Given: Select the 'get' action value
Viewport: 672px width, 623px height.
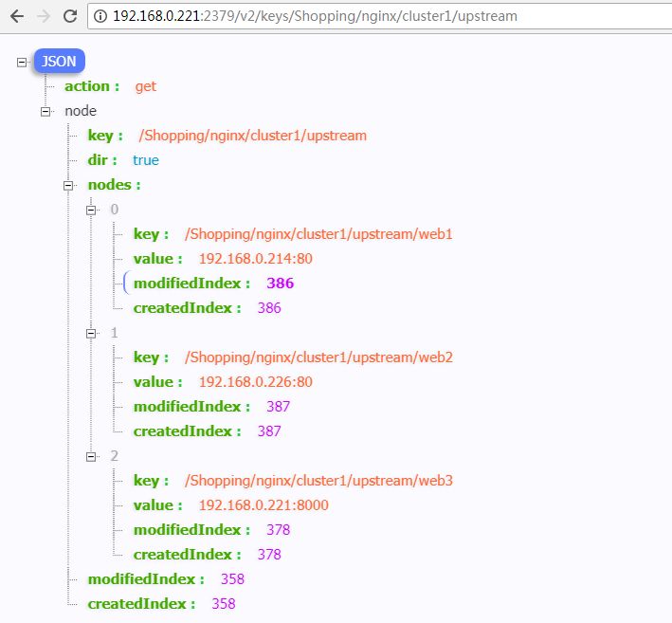Looking at the screenshot, I should (x=146, y=86).
